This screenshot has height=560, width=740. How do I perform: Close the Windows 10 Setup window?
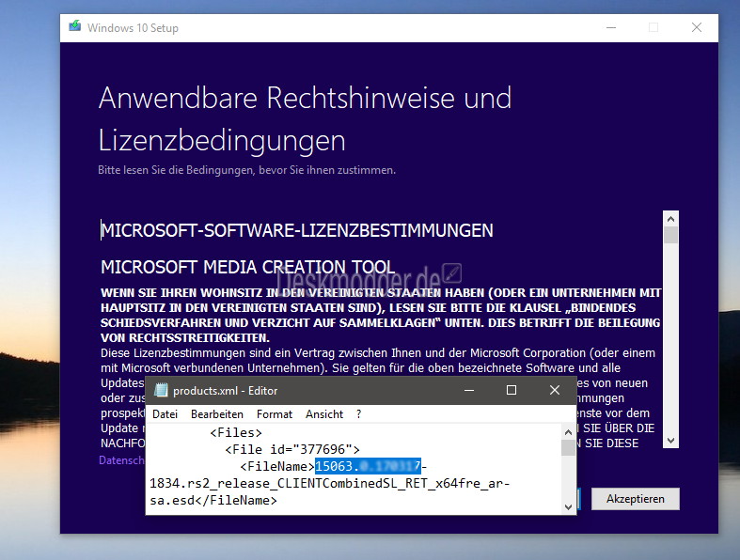(697, 28)
